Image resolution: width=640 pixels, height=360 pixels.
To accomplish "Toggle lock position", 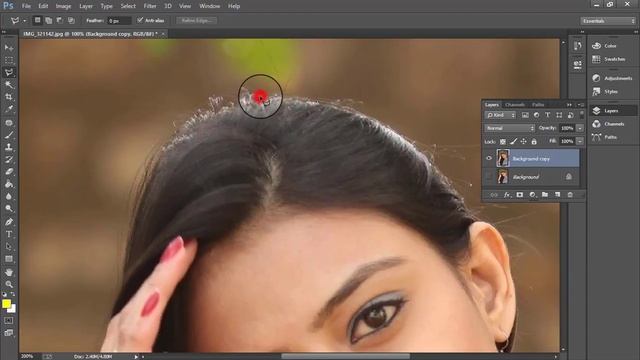I will [524, 141].
